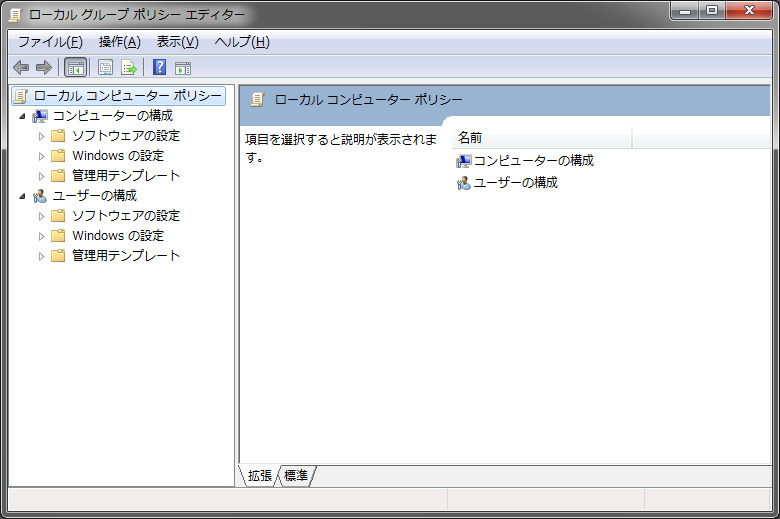Click folder icon of Windows の設定 under ユーザーの構成
This screenshot has width=780, height=519.
[x=58, y=235]
